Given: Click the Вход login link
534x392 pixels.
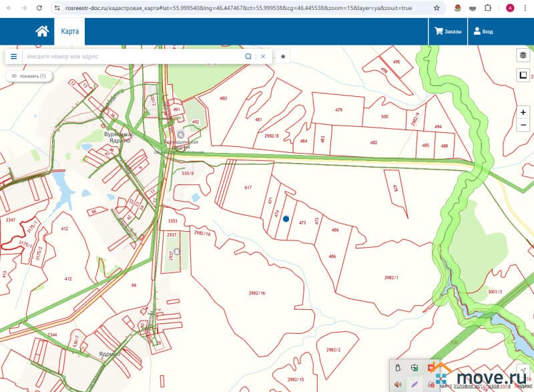Looking at the screenshot, I should point(483,31).
